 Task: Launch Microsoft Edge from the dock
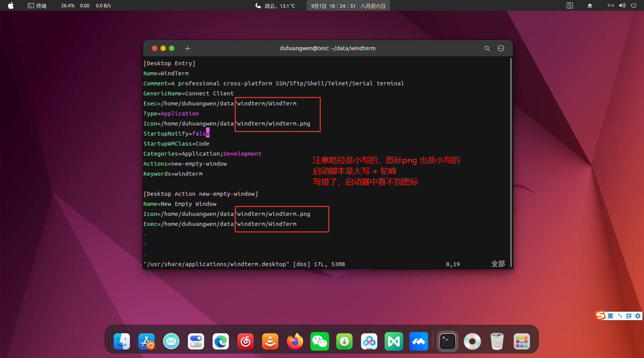point(221,341)
